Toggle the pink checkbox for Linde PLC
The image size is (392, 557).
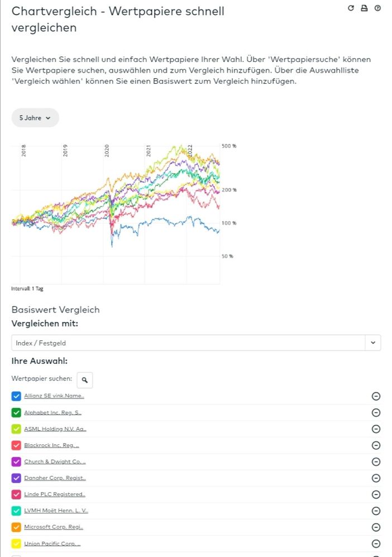15,494
